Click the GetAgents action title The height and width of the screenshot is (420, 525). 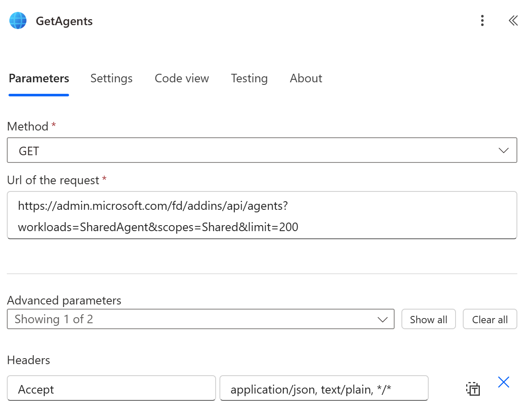(64, 21)
